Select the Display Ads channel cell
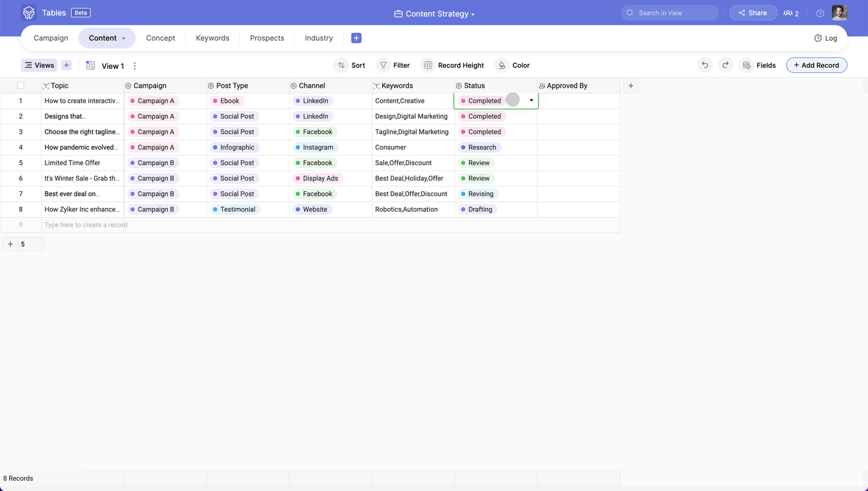 coord(330,179)
